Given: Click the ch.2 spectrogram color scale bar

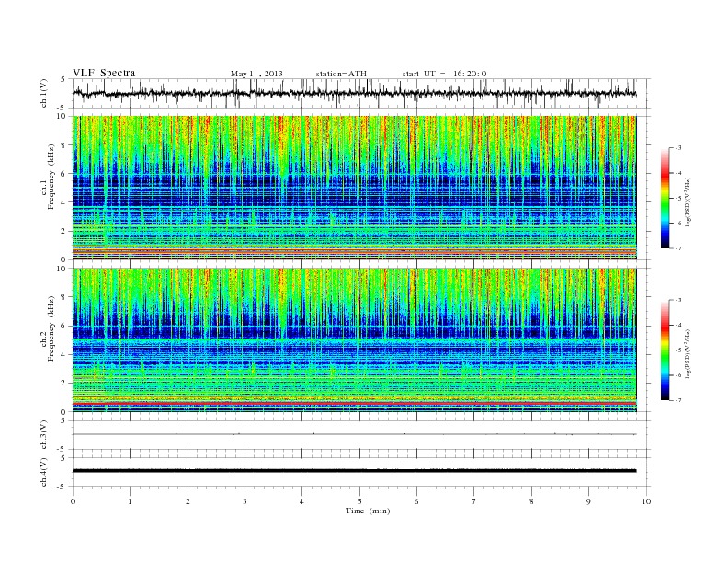Looking at the screenshot, I should pyautogui.click(x=665, y=350).
